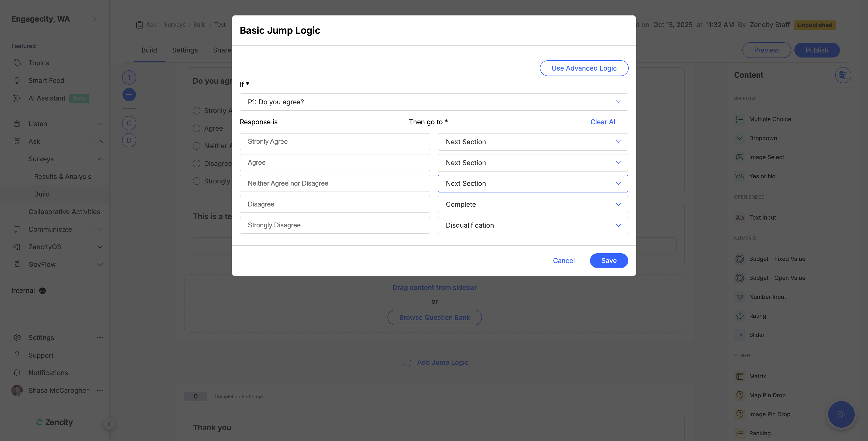
Task: Click the translate language icon in Content panel
Action: [x=843, y=75]
